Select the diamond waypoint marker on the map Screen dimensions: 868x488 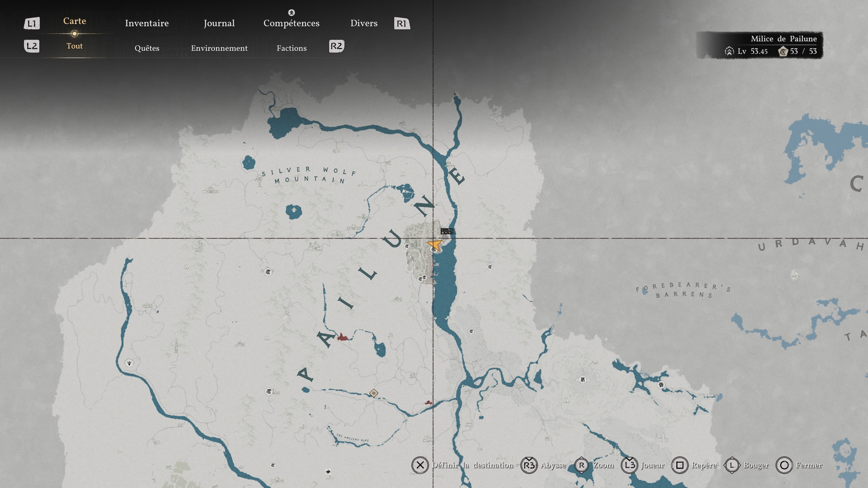pyautogui.click(x=373, y=393)
